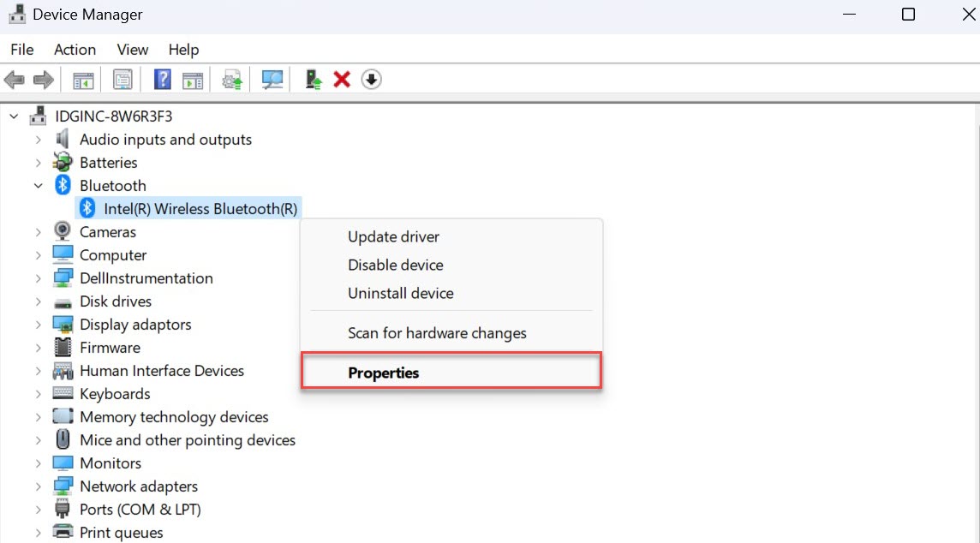The width and height of the screenshot is (980, 543).
Task: Open the Help menu
Action: [x=183, y=50]
